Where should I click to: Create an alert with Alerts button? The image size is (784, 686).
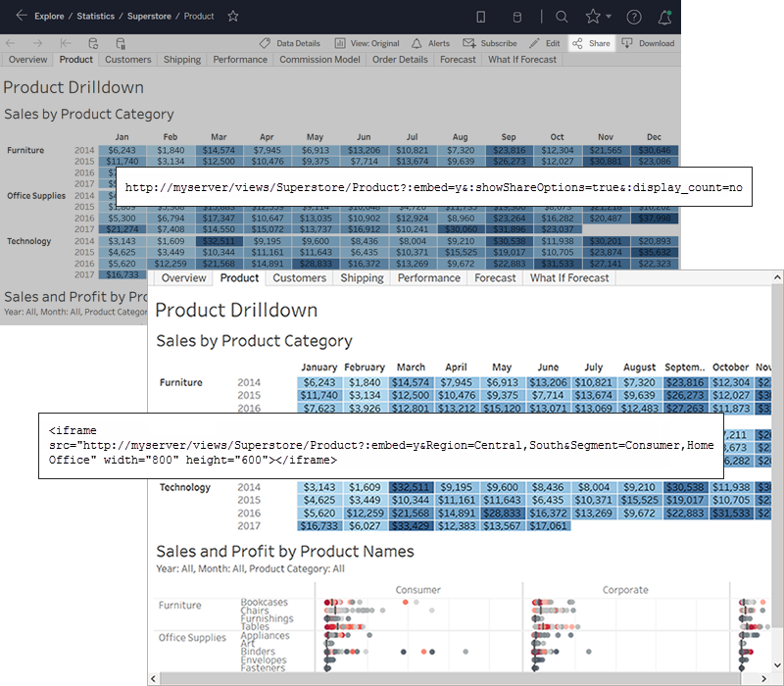(430, 43)
